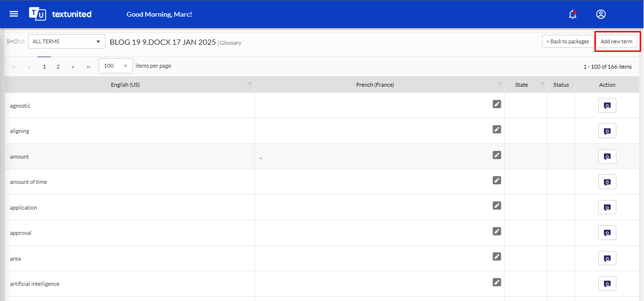Open the items per page dropdown
The image size is (644, 301).
(116, 66)
